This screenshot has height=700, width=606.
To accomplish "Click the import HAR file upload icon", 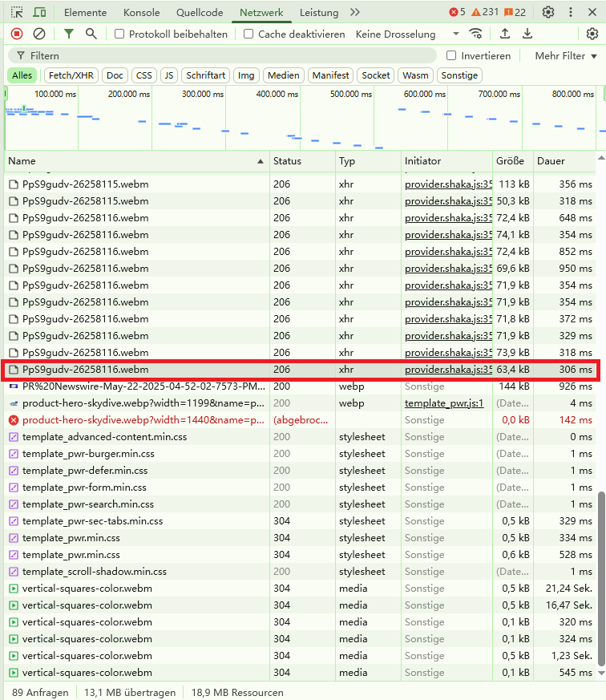I will tap(505, 34).
